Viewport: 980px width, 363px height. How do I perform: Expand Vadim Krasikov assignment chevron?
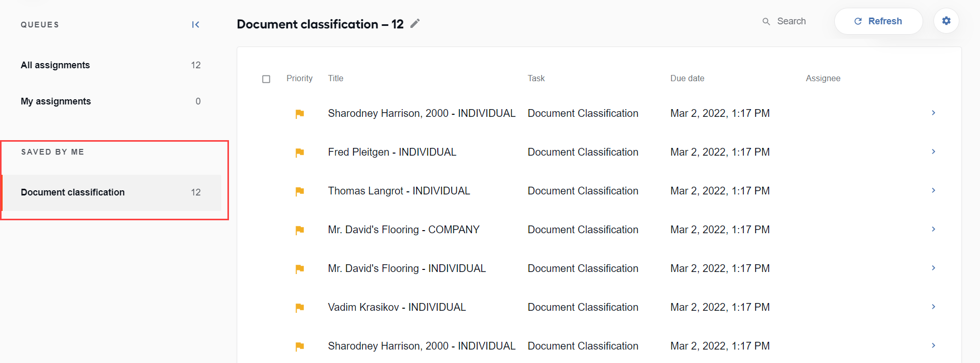(933, 307)
